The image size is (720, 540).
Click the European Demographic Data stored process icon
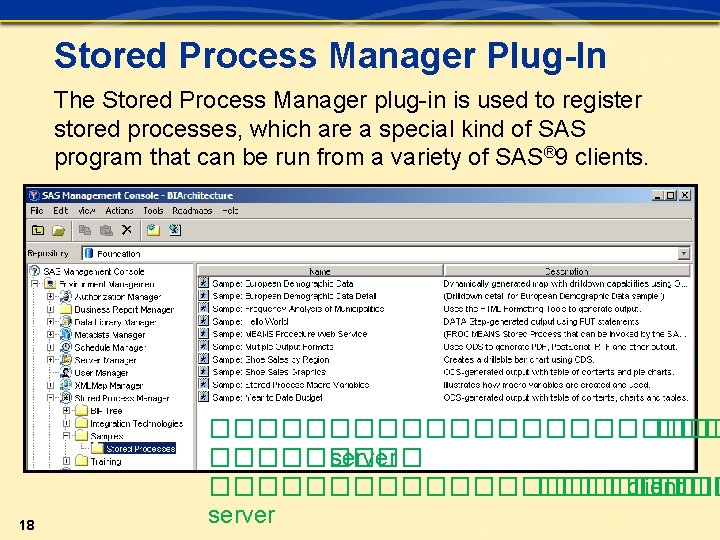coord(203,283)
